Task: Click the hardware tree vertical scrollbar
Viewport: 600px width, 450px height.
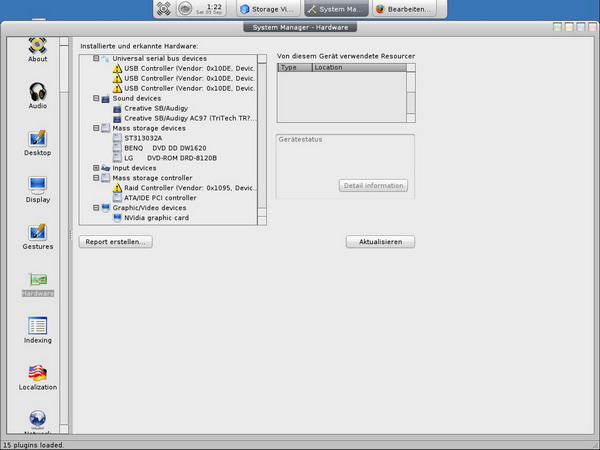Action: click(262, 140)
